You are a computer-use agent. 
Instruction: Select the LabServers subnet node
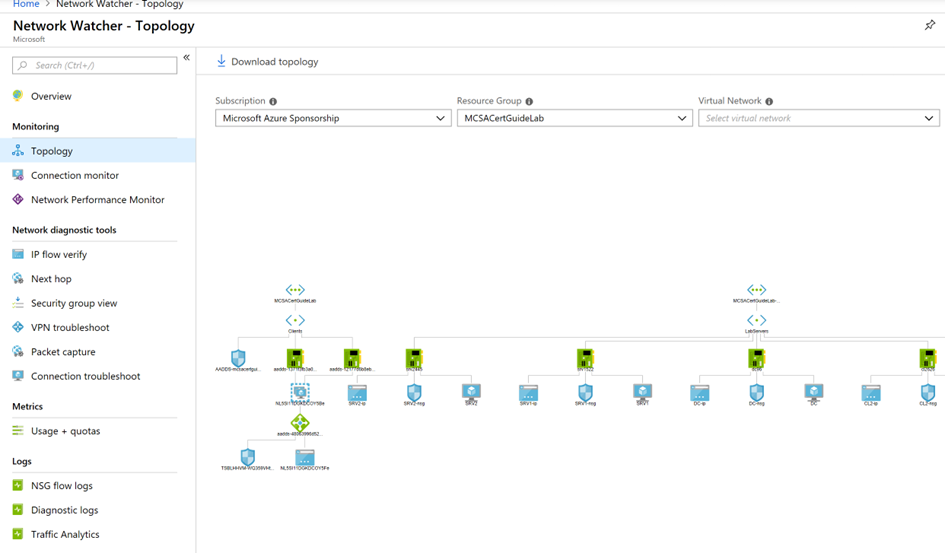pos(757,320)
